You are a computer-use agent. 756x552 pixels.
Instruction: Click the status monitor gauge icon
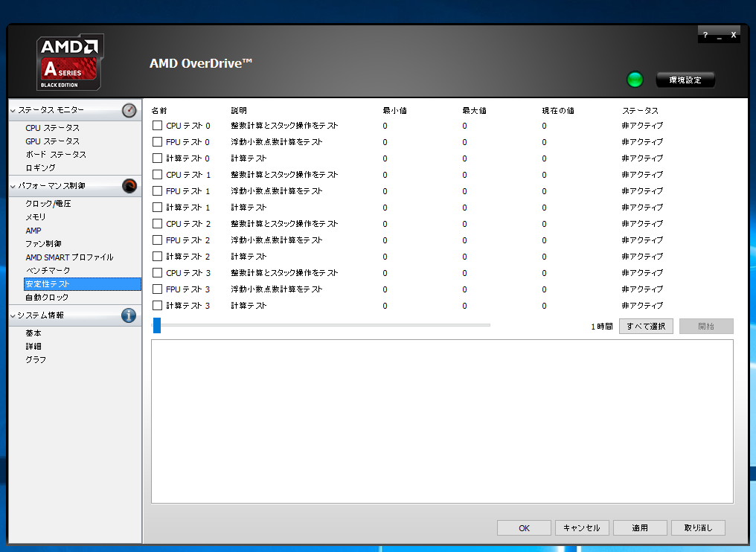click(x=129, y=110)
